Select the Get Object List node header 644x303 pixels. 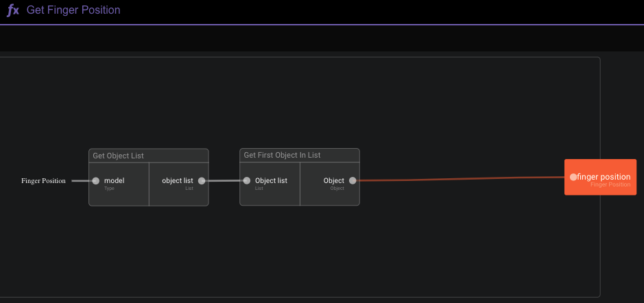(x=148, y=156)
